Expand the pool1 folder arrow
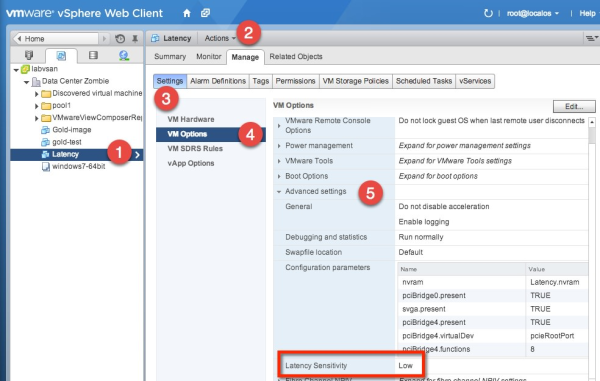Screen dimensions: 600x381 click(37, 106)
